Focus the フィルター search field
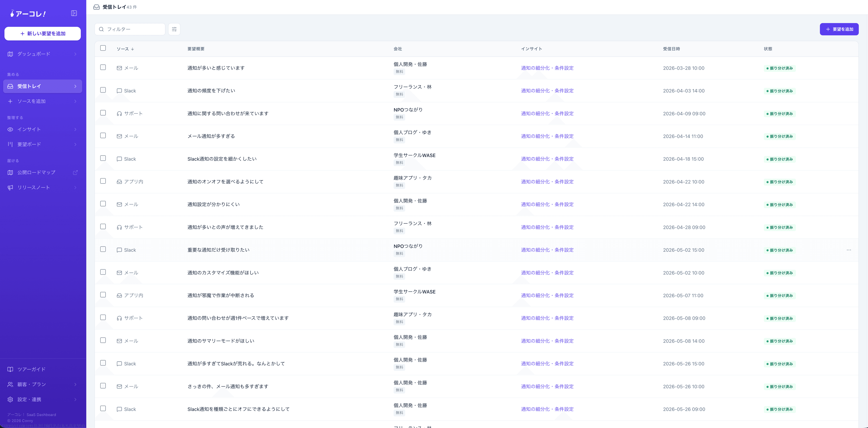The height and width of the screenshot is (428, 868). coord(130,29)
